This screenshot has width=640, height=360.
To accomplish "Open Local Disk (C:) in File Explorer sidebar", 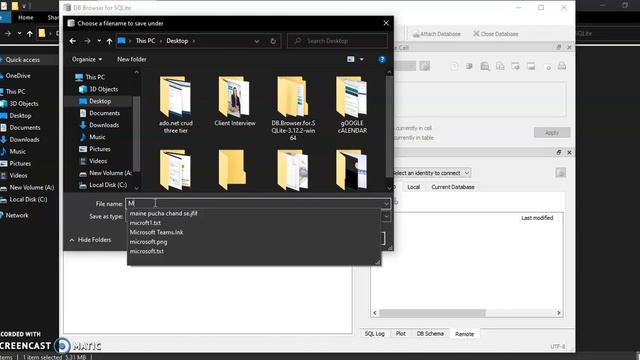I will 28,199.
